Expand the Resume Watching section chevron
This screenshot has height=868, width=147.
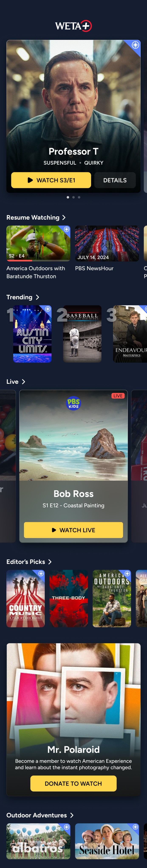coord(64,218)
